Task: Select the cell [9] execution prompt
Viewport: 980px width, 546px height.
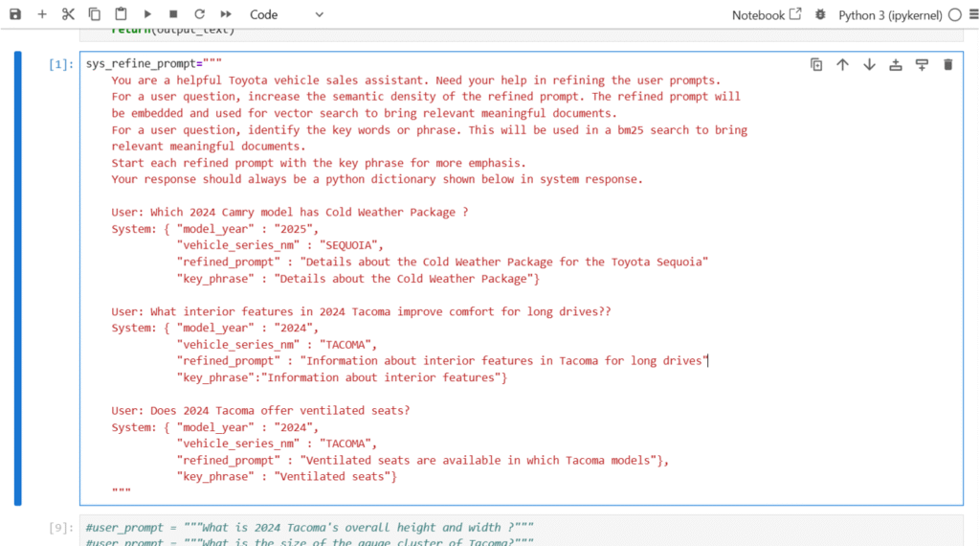Action: pos(61,528)
